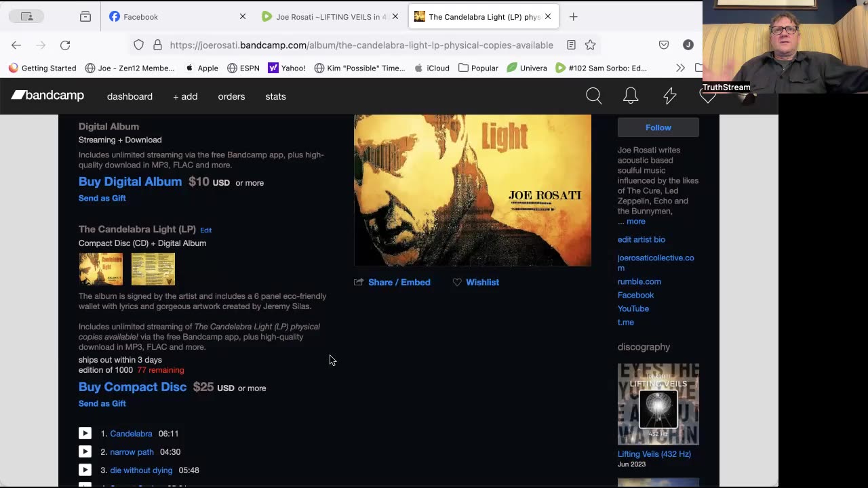The image size is (868, 488).
Task: Open the Pocket save icon
Action: [x=664, y=45]
